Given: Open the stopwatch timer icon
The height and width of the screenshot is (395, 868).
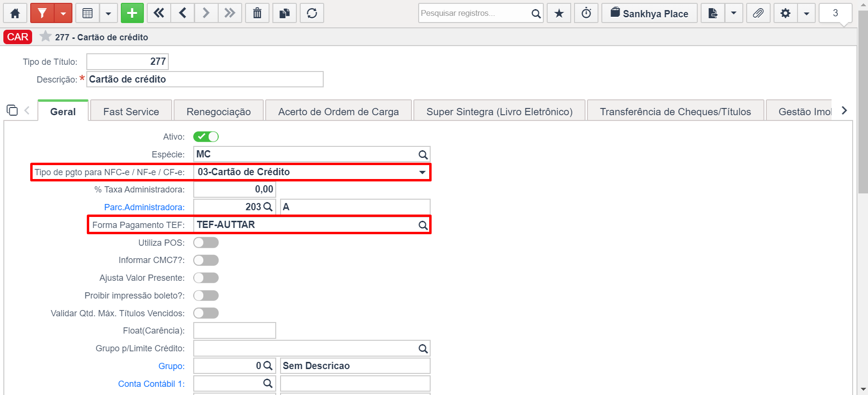Looking at the screenshot, I should click(586, 13).
